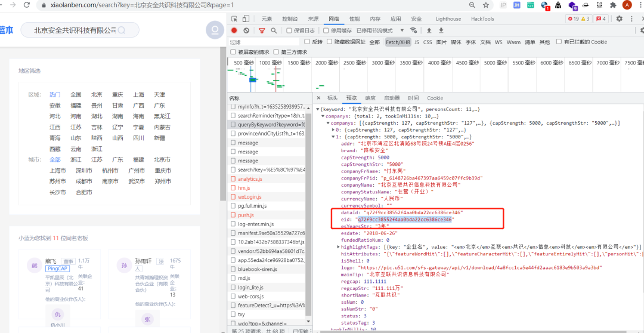The width and height of the screenshot is (644, 333).
Task: Collapse the root JSON keyword object
Action: 318,109
